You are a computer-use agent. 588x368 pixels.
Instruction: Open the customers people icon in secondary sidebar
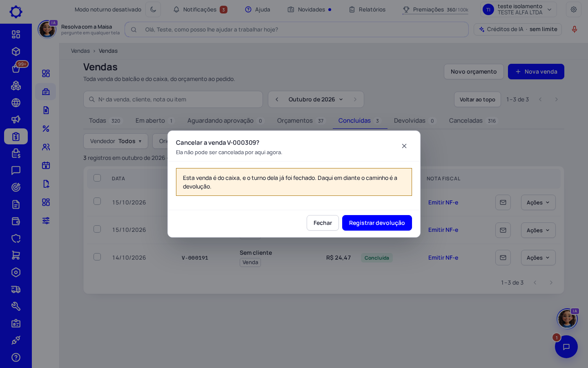46,147
